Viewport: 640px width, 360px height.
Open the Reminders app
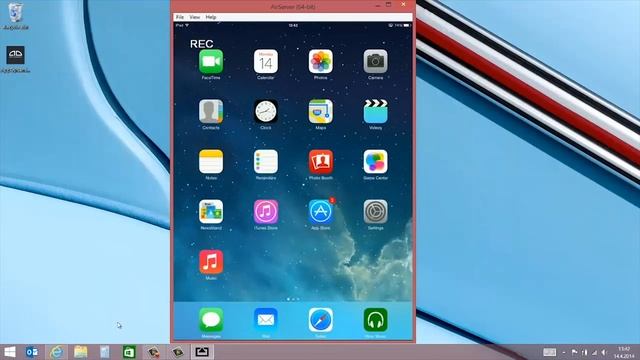[x=266, y=162]
